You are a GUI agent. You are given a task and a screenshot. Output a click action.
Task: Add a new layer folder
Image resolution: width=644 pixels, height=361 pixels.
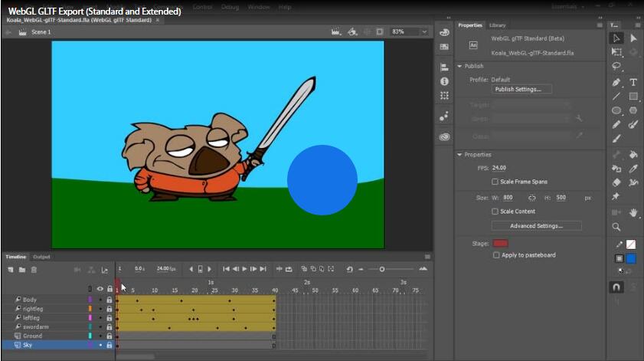pos(22,270)
